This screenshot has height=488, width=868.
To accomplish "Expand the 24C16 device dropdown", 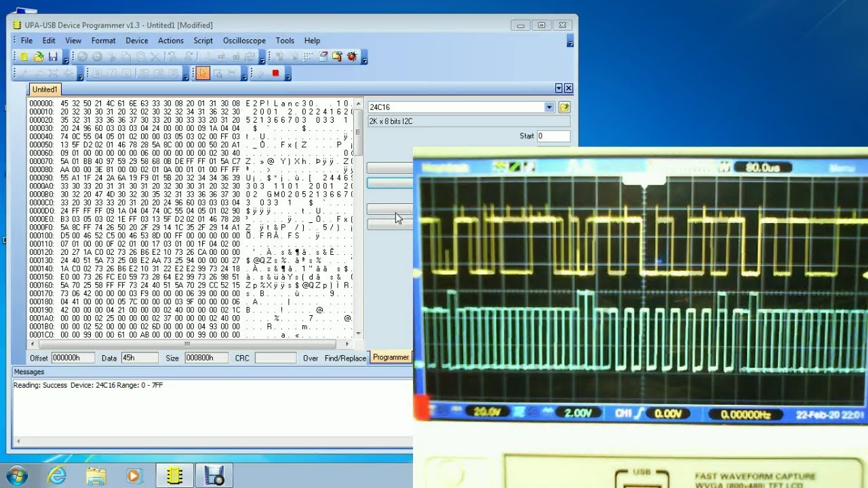I will [x=549, y=107].
